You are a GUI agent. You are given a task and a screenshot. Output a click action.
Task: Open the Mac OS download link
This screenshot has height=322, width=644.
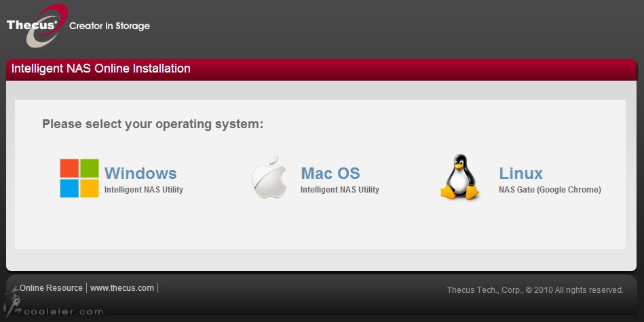pos(330,173)
